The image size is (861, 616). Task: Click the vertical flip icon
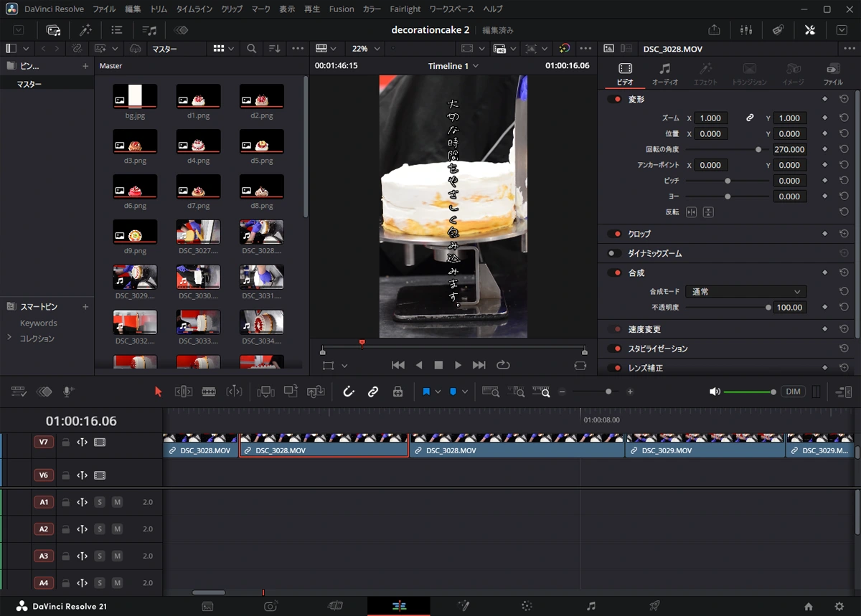pos(708,212)
